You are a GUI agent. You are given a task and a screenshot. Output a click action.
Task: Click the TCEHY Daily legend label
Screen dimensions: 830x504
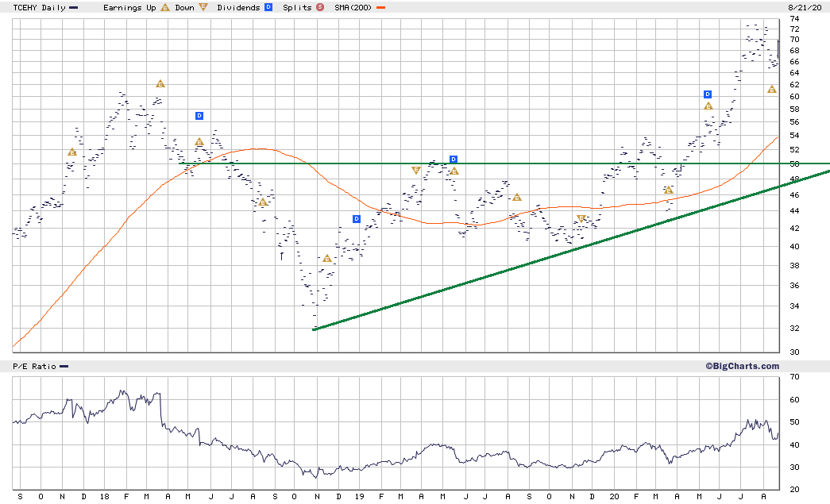click(40, 7)
